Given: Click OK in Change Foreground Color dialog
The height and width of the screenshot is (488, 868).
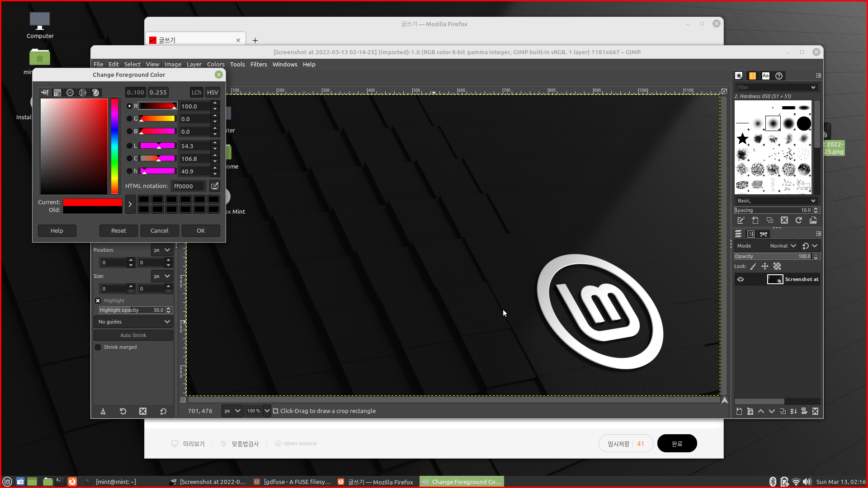Looking at the screenshot, I should click(201, 230).
